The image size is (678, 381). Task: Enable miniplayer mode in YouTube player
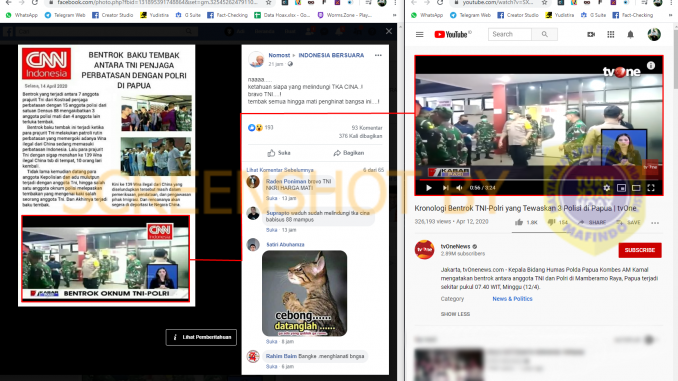(x=621, y=188)
